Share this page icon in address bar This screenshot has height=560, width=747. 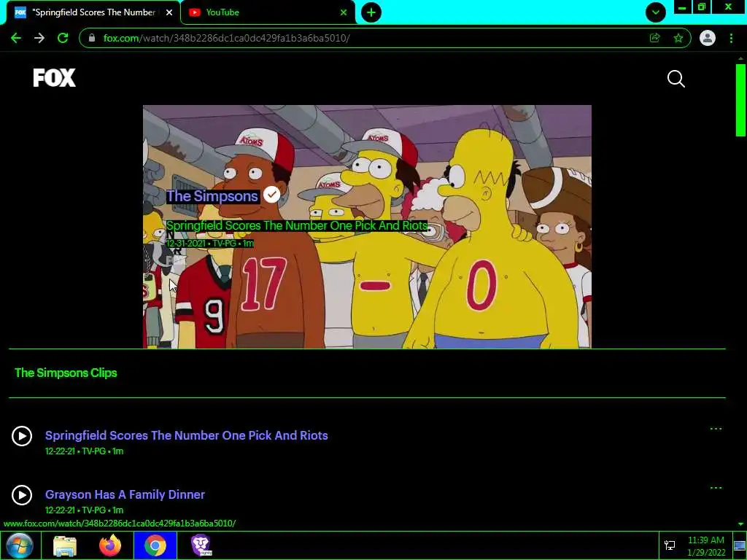655,38
